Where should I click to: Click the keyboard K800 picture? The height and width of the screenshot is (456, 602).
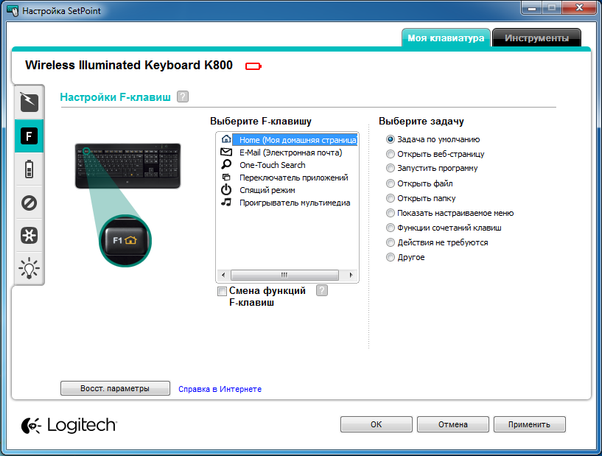[128, 166]
